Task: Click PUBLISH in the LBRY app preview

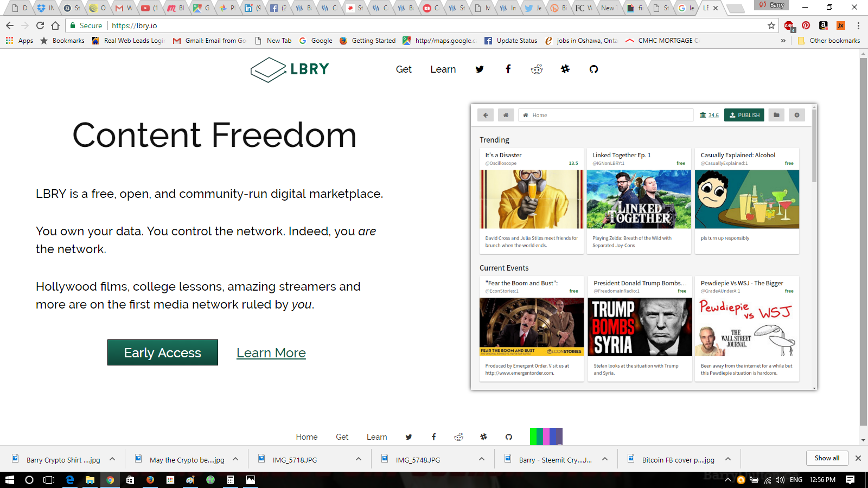Action: [x=744, y=115]
